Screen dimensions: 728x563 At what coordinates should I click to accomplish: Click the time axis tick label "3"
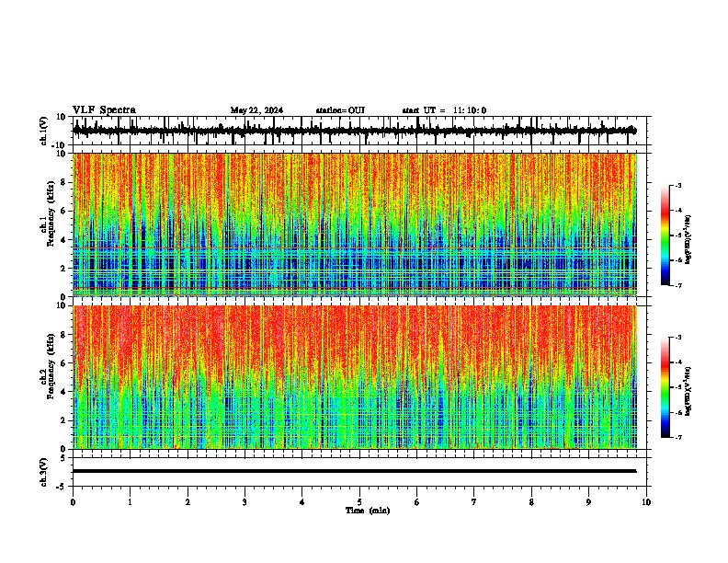tap(245, 502)
